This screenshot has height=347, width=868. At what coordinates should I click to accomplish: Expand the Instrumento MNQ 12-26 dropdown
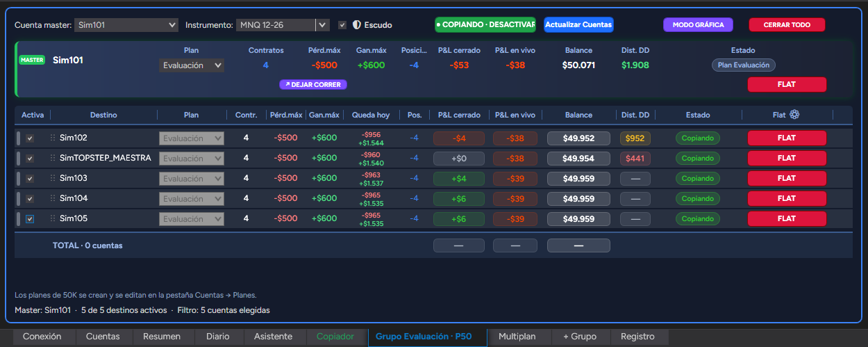[283, 25]
